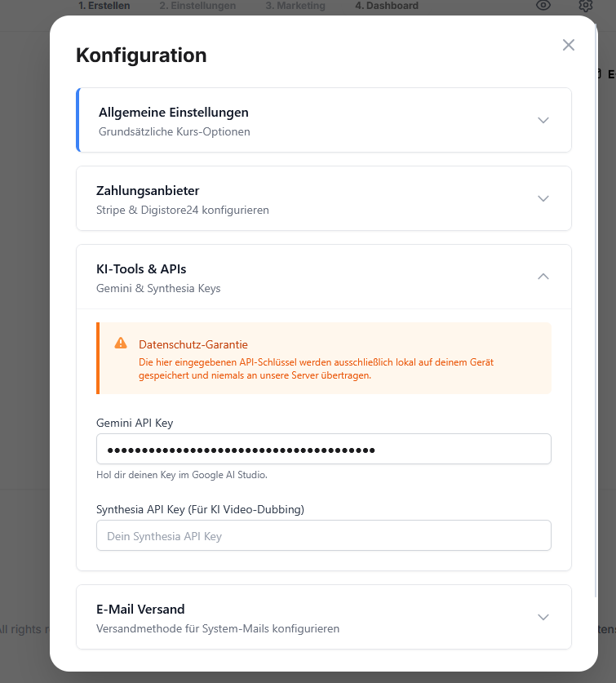Click the E-Mail Versand section title

(140, 609)
